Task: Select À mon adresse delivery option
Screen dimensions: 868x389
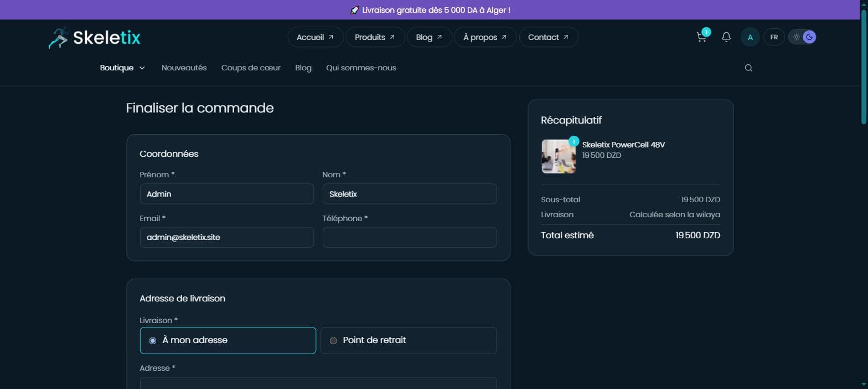Action: [x=228, y=340]
